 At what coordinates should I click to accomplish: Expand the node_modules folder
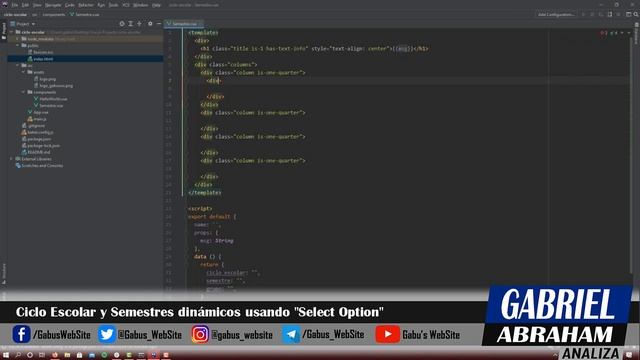18,39
